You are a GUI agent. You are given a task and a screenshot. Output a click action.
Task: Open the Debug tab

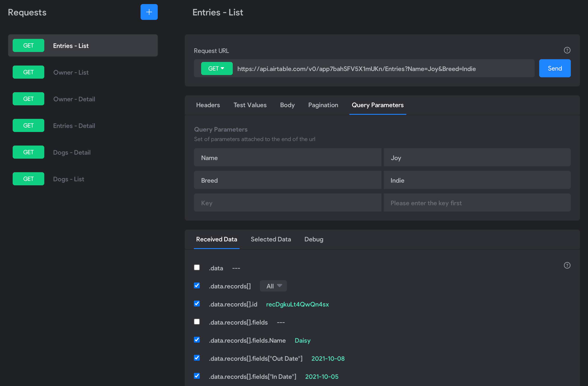click(x=314, y=239)
